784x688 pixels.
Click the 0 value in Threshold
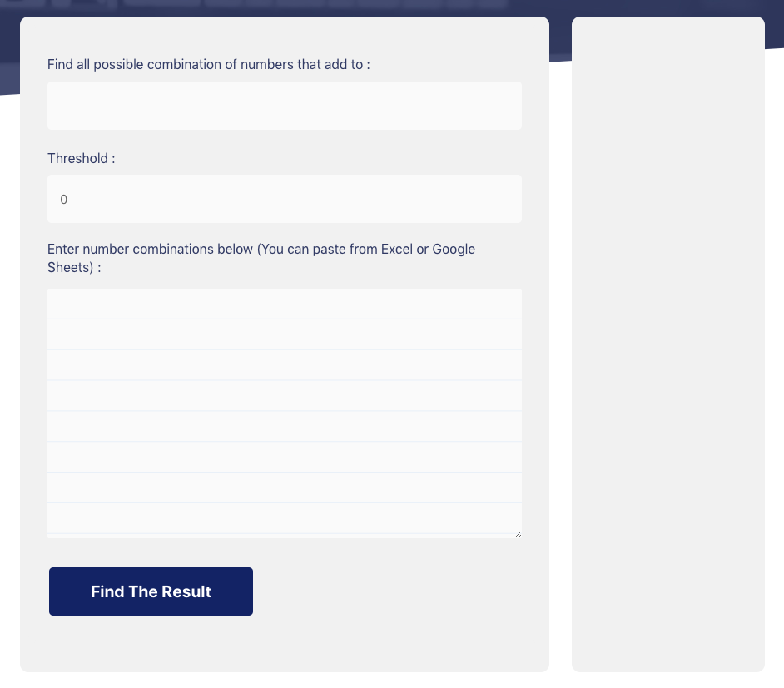[63, 200]
